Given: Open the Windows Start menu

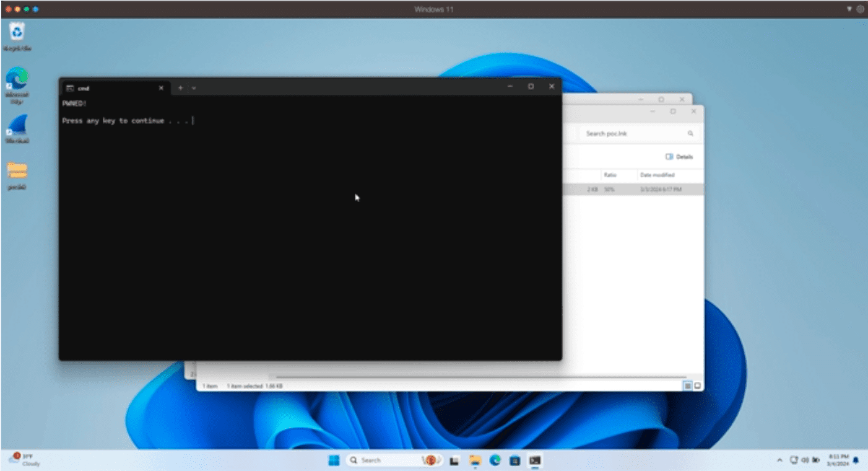Looking at the screenshot, I should click(334, 460).
